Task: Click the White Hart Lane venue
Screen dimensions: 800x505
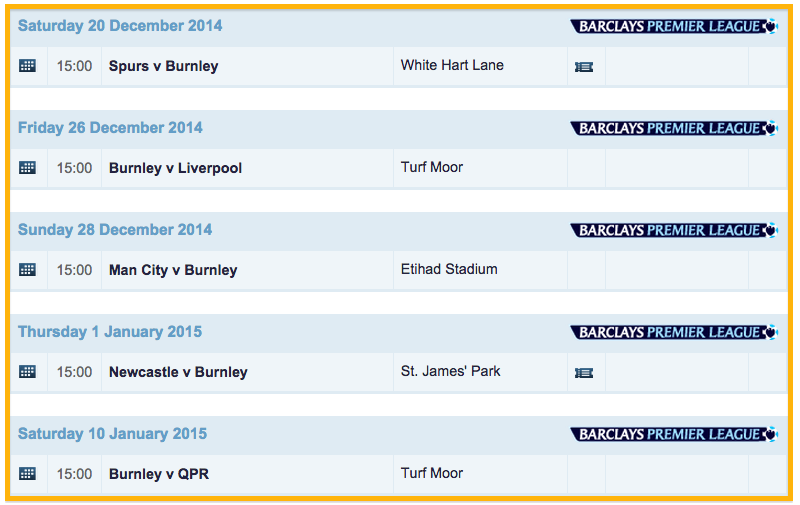Action: point(452,65)
